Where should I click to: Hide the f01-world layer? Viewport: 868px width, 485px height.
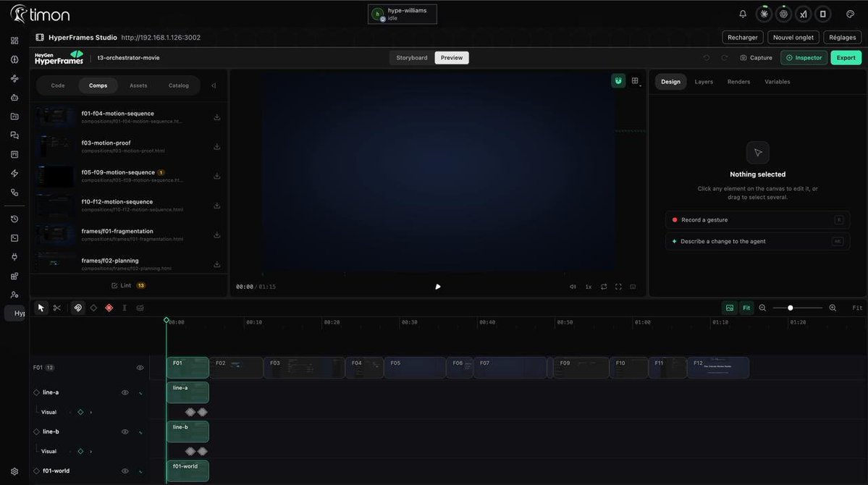(x=125, y=471)
